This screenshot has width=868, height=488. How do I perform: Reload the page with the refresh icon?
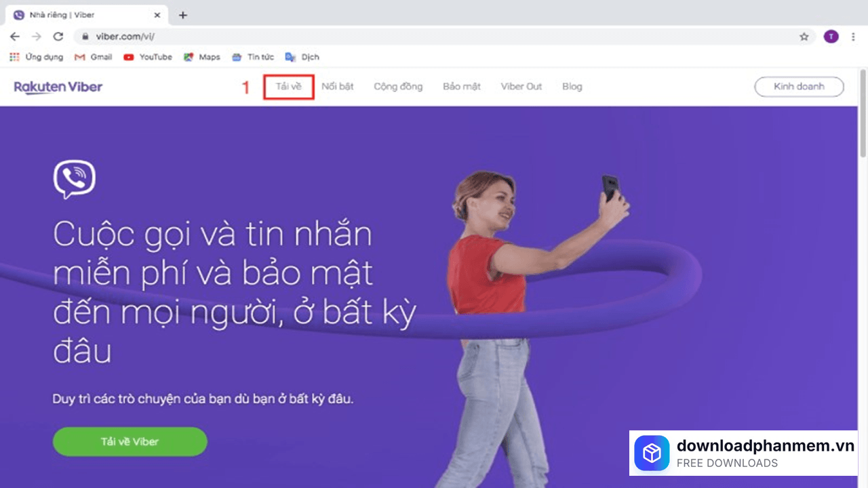tap(58, 37)
